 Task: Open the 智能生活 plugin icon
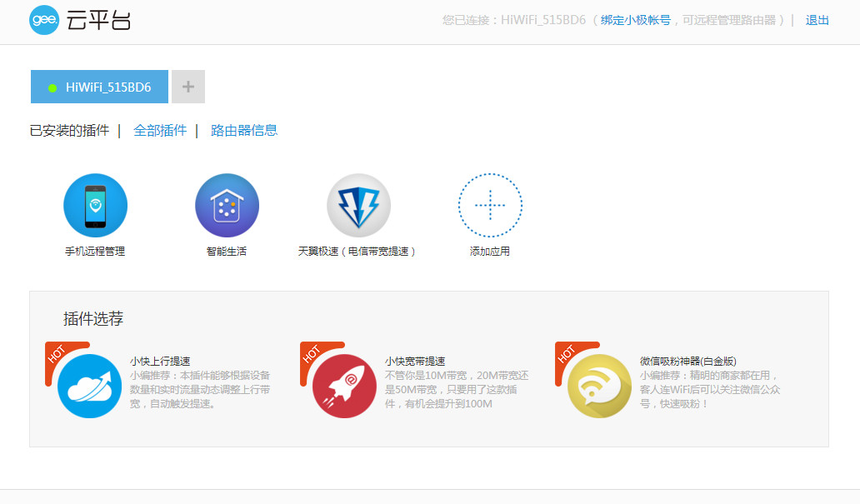[227, 206]
